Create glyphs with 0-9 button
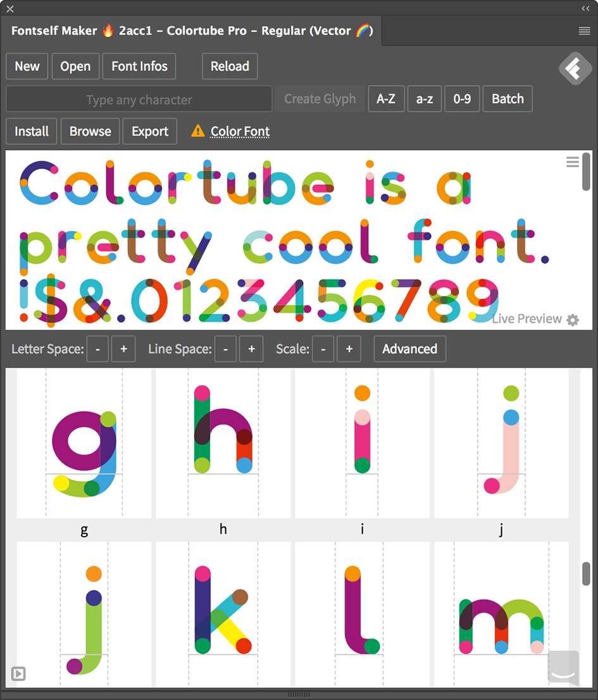 [x=462, y=99]
